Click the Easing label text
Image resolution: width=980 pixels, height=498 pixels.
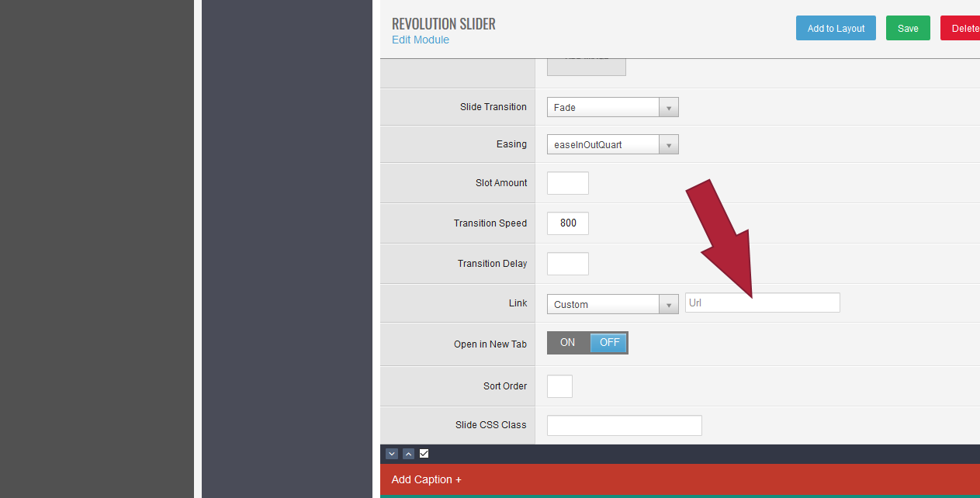[x=511, y=144]
